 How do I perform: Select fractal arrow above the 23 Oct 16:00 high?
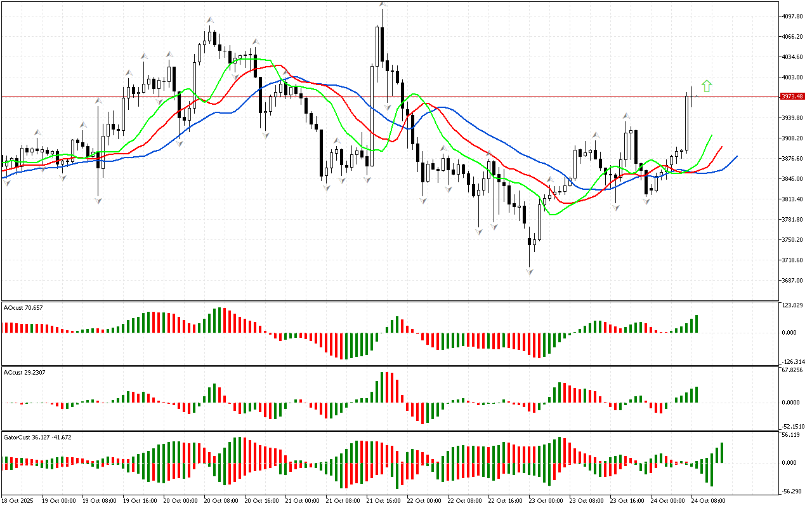627,116
